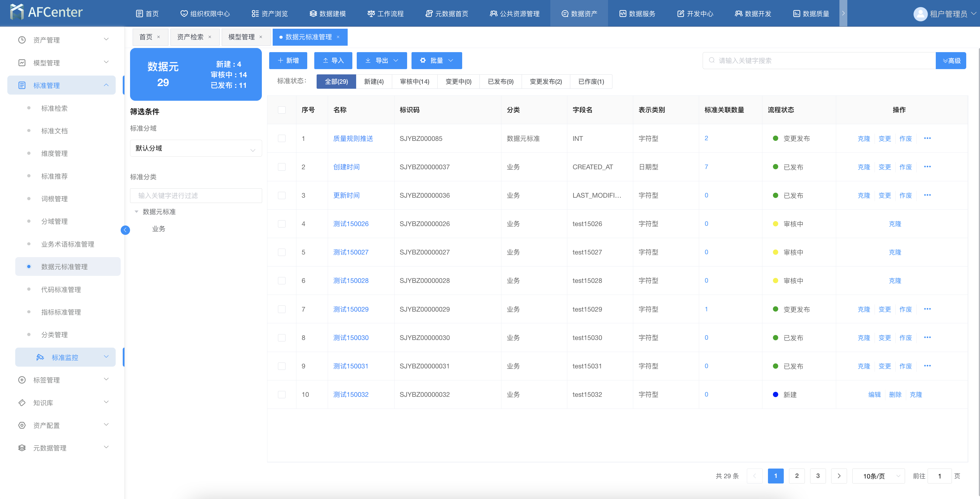
Task: Open the 默认分域 domain dropdown
Action: [196, 148]
